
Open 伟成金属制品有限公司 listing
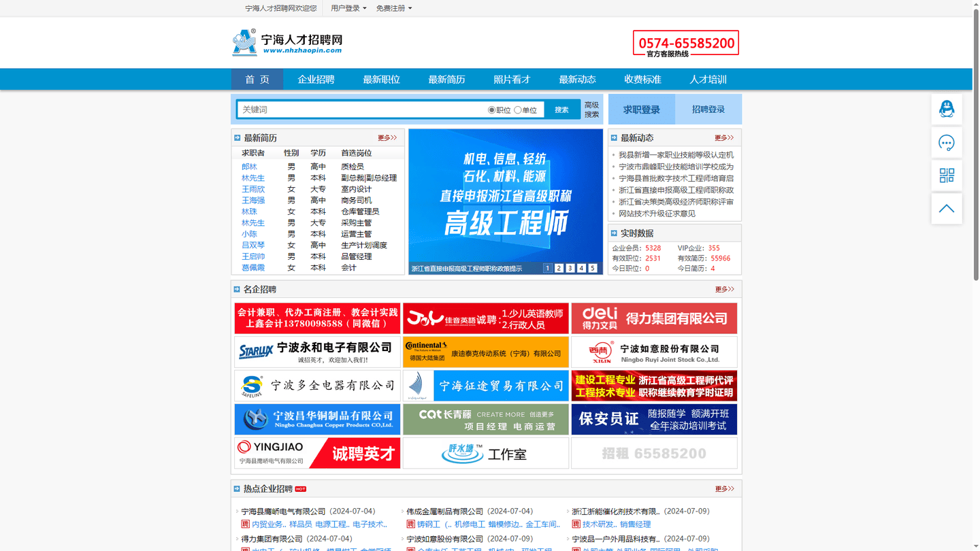click(444, 512)
